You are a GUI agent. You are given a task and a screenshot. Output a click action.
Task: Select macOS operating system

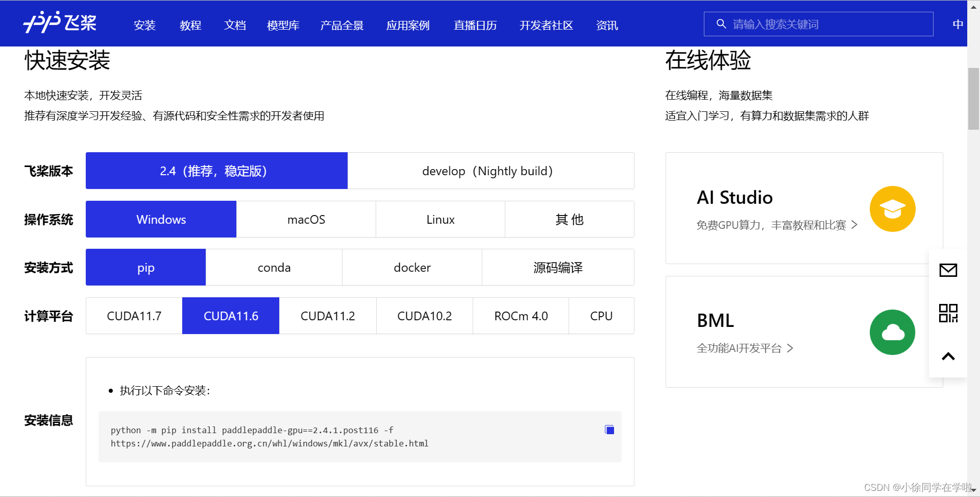tap(306, 219)
